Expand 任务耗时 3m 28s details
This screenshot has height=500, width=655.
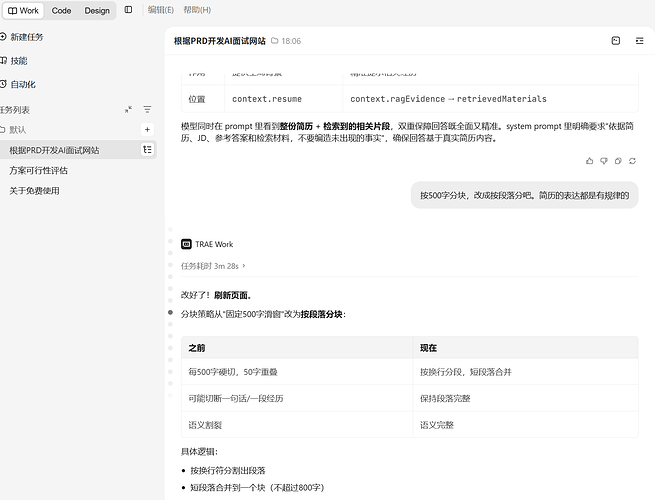coord(213,266)
